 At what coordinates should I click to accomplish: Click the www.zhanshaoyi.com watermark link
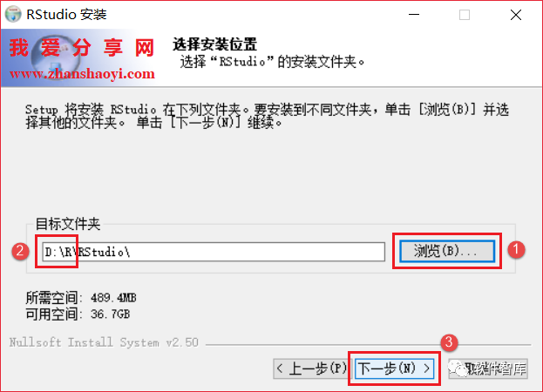(x=82, y=73)
